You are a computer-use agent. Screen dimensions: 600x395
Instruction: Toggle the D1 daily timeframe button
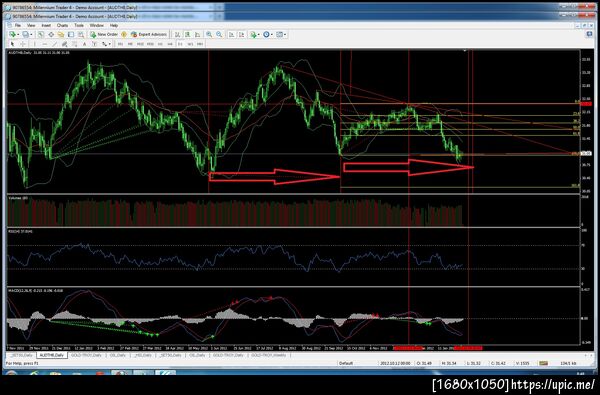(x=180, y=44)
